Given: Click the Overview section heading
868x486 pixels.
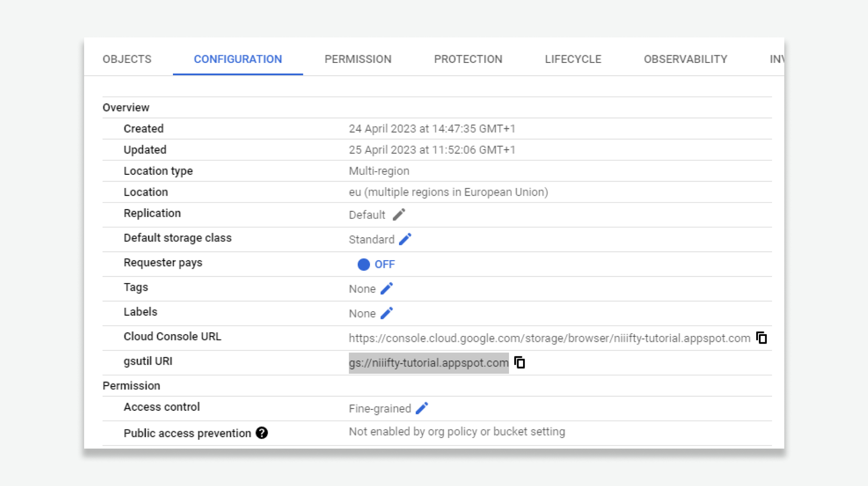Looking at the screenshot, I should coord(126,107).
